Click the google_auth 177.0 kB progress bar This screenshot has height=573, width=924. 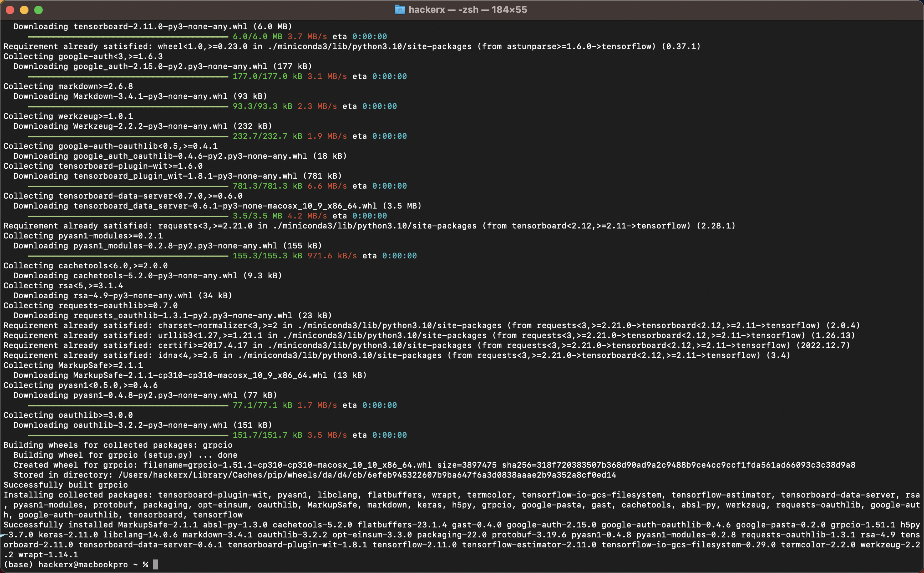(128, 77)
